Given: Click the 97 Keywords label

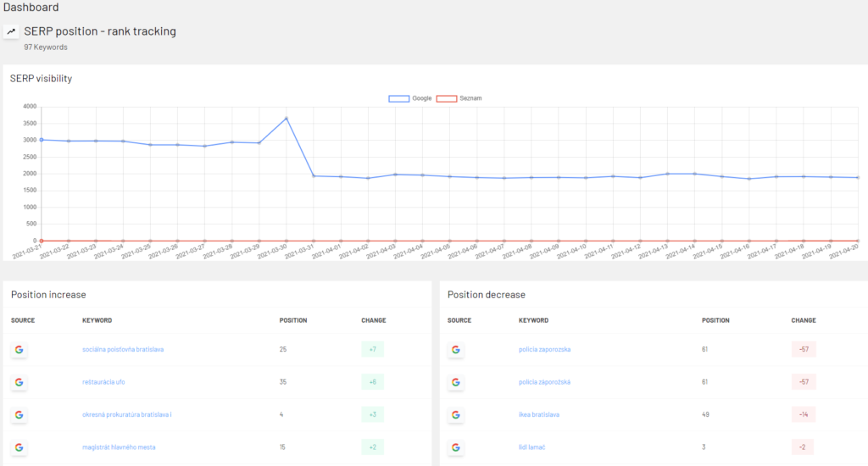Looking at the screenshot, I should point(46,47).
